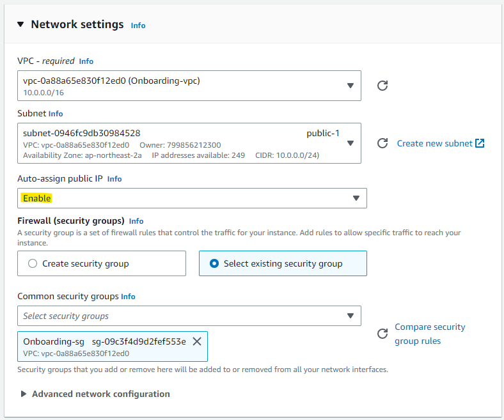This screenshot has width=504, height=420.
Task: Open the VPC dropdown
Action: point(189,86)
